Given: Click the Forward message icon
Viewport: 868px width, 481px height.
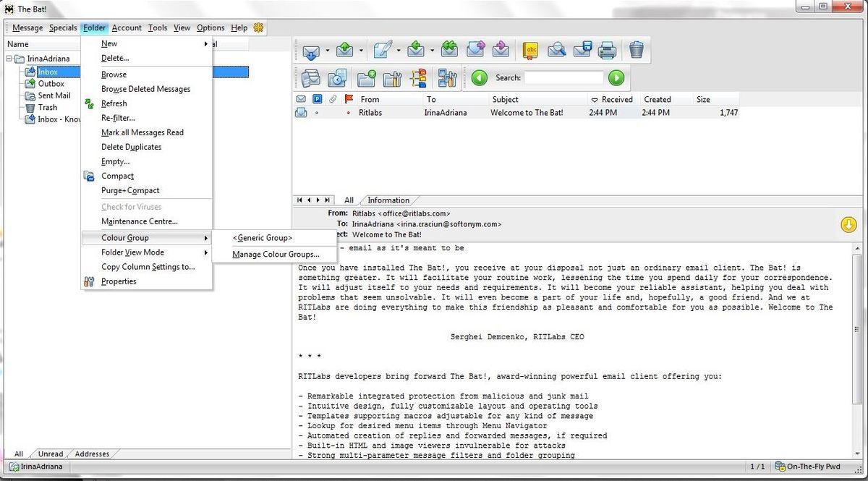Looking at the screenshot, I should pos(475,50).
